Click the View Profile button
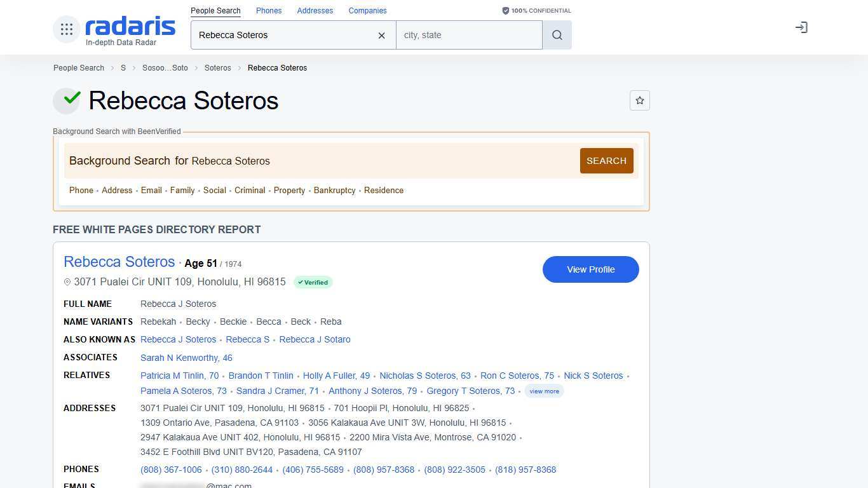Viewport: 868px width, 488px height. (590, 269)
